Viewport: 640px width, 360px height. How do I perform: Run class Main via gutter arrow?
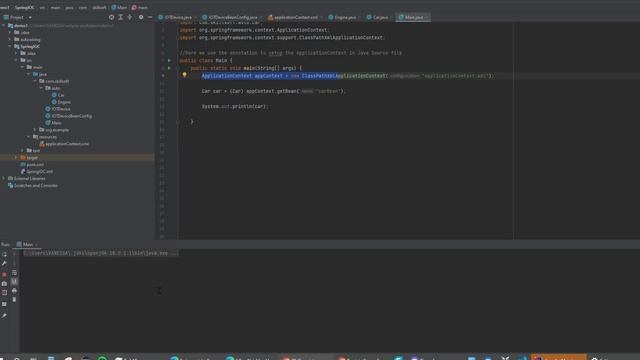169,60
